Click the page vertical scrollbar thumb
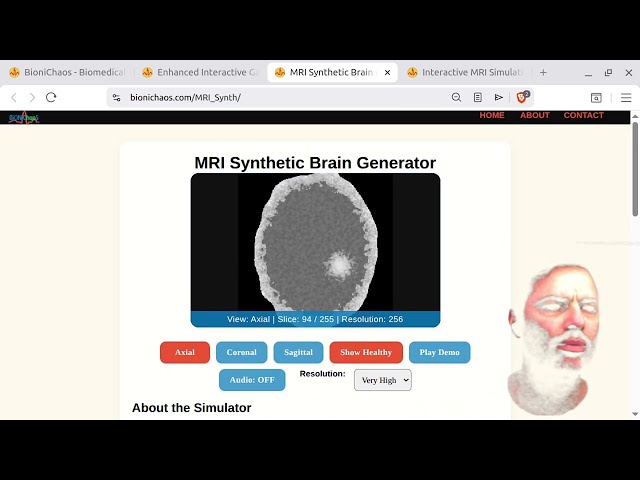 click(x=635, y=169)
